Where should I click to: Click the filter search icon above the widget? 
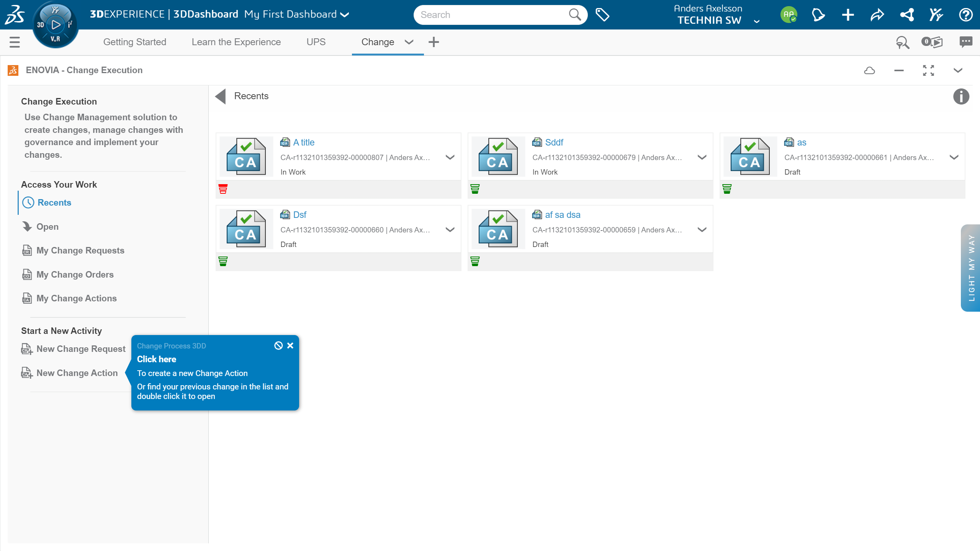(902, 42)
